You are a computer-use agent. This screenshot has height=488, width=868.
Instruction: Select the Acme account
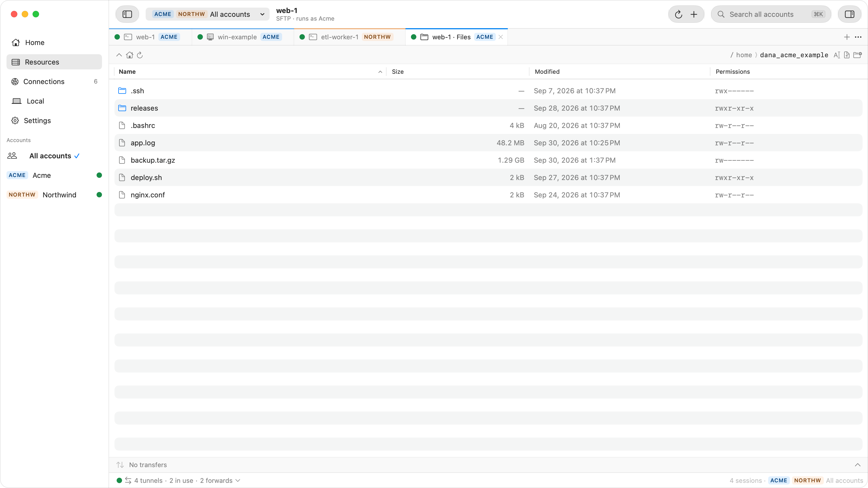coord(54,175)
